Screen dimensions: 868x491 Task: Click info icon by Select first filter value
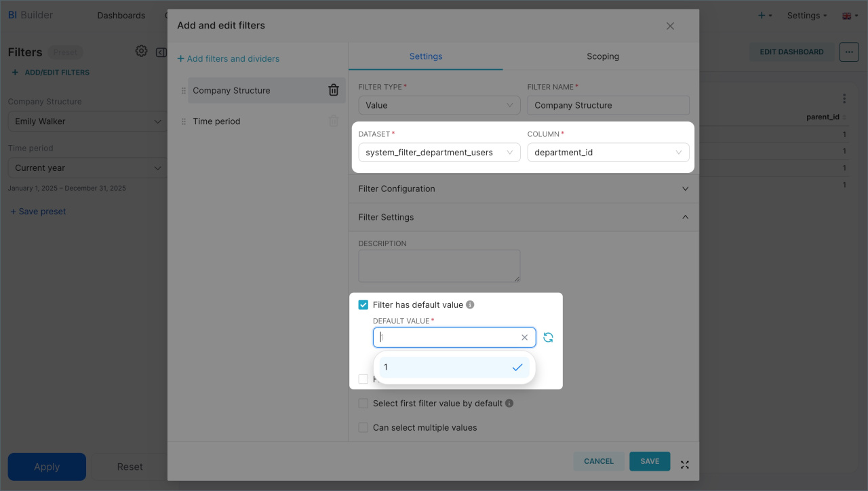point(509,404)
